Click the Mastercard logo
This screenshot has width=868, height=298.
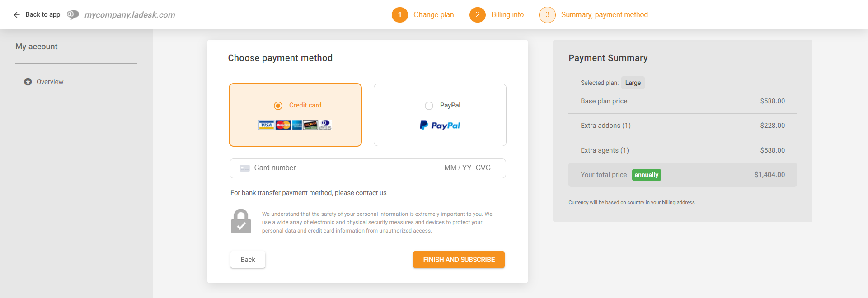point(283,125)
